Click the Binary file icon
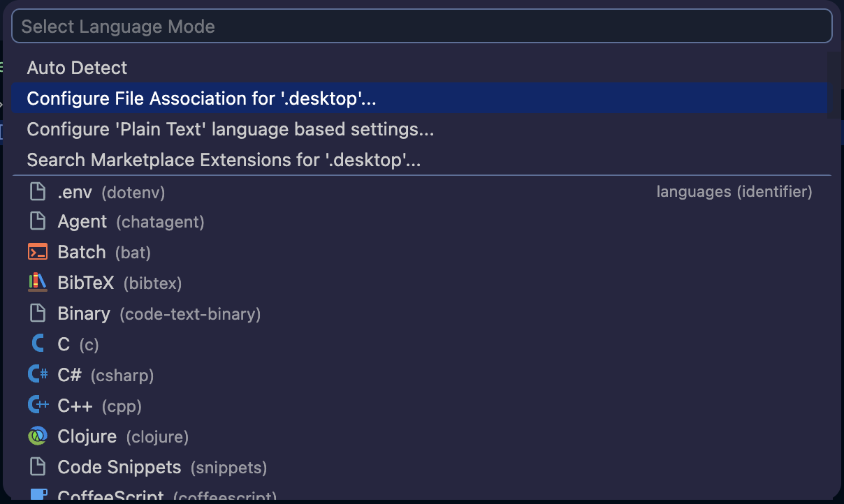844x504 pixels. [37, 313]
